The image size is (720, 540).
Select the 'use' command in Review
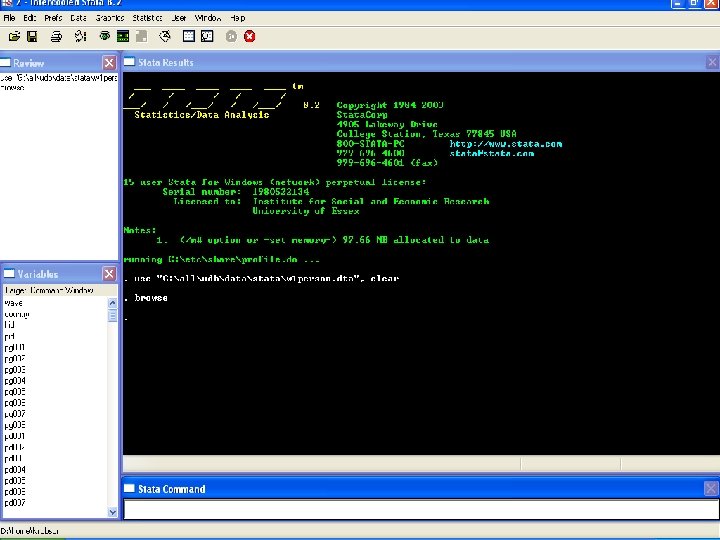59,78
